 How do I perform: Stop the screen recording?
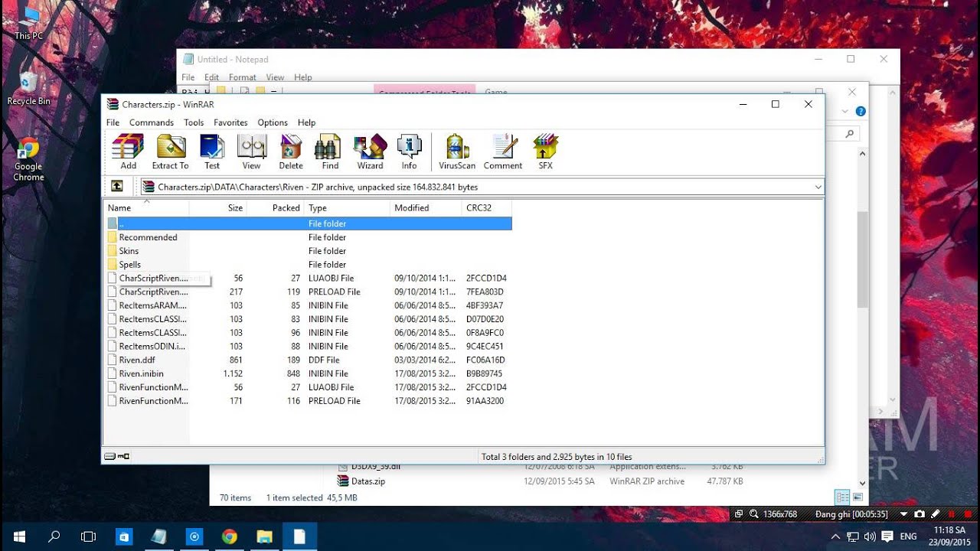pyautogui.click(x=967, y=514)
